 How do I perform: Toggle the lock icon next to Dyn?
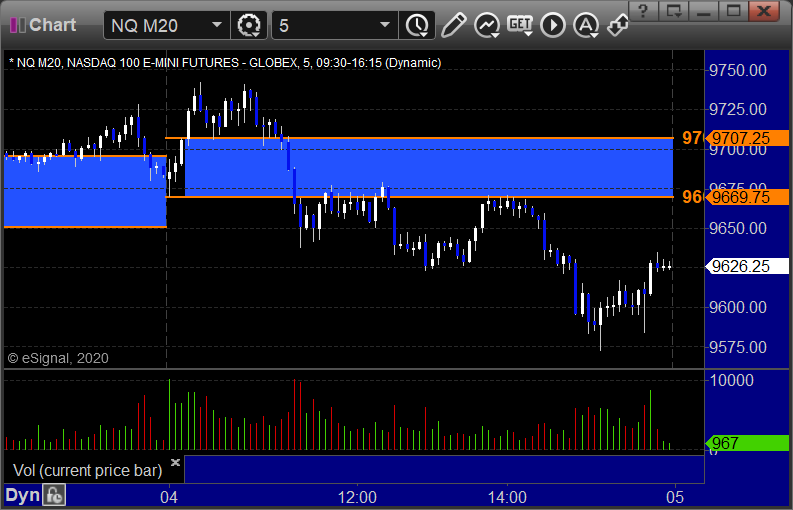53,495
